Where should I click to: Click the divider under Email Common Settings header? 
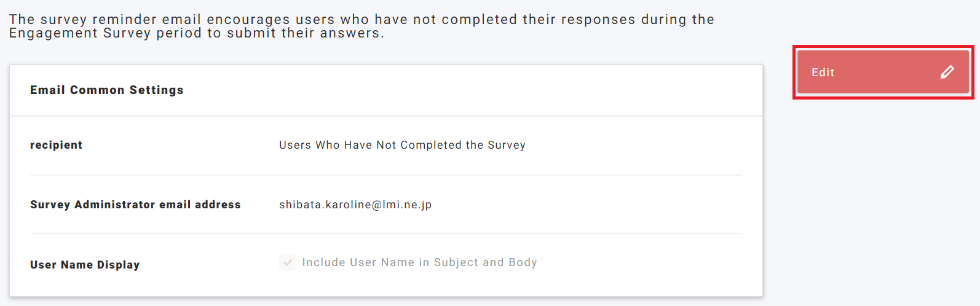point(386,116)
